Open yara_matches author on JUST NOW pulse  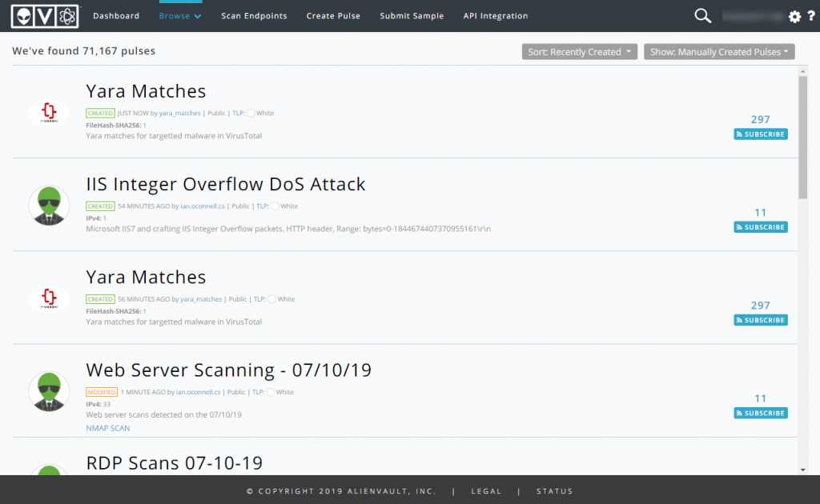(180, 113)
